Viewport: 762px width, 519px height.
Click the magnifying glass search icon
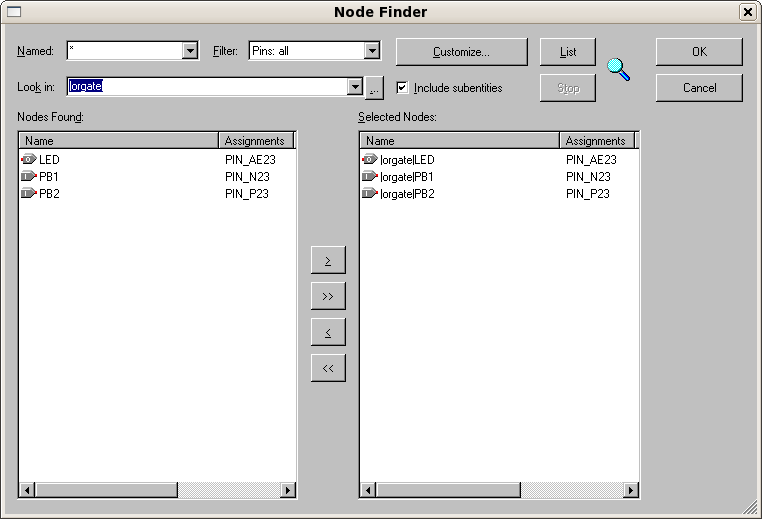[x=619, y=70]
